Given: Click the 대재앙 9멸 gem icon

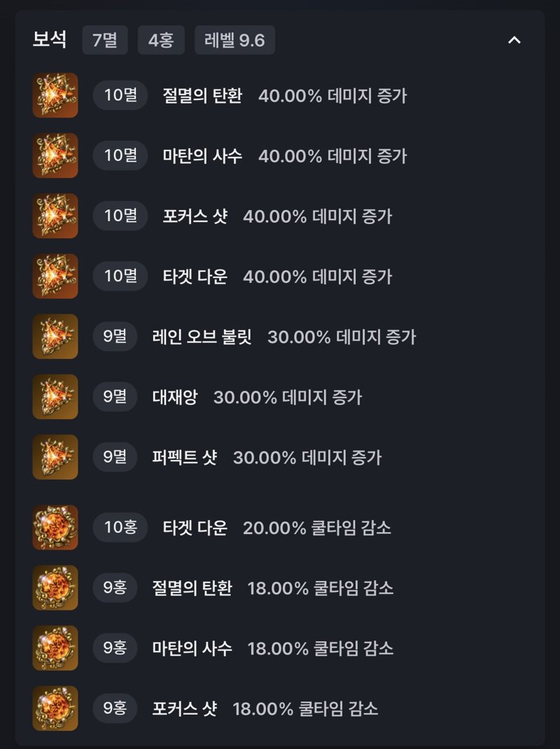Looking at the screenshot, I should coord(55,396).
